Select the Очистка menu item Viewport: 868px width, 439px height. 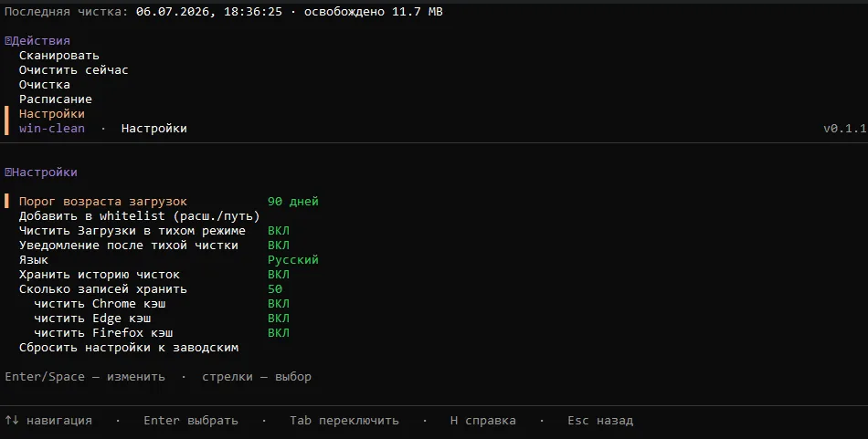click(x=44, y=85)
